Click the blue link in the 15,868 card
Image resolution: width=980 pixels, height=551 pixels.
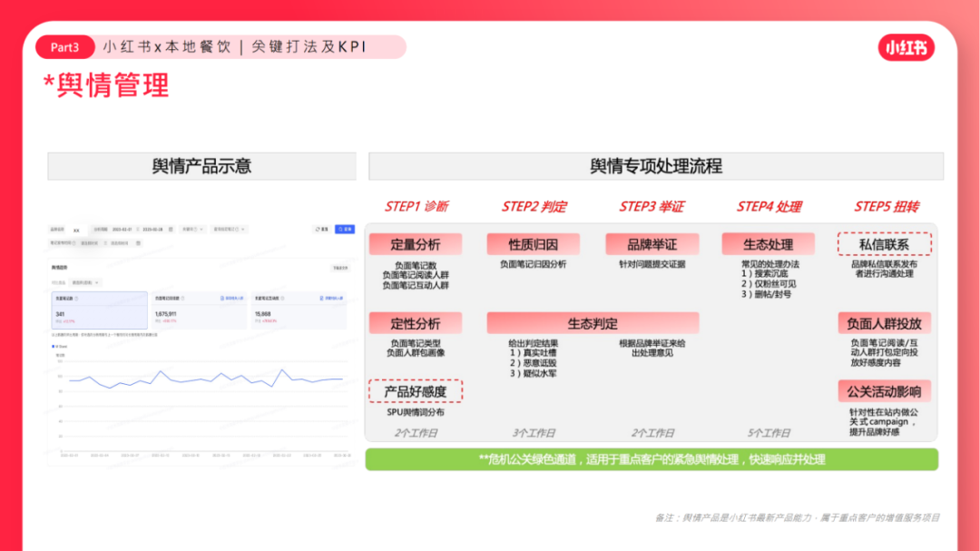point(331,299)
